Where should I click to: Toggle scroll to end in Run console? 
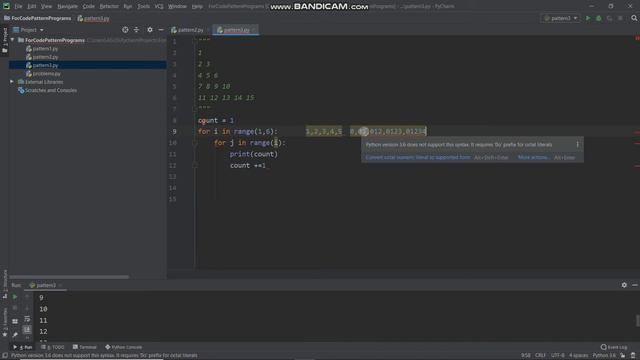pyautogui.click(x=27, y=329)
